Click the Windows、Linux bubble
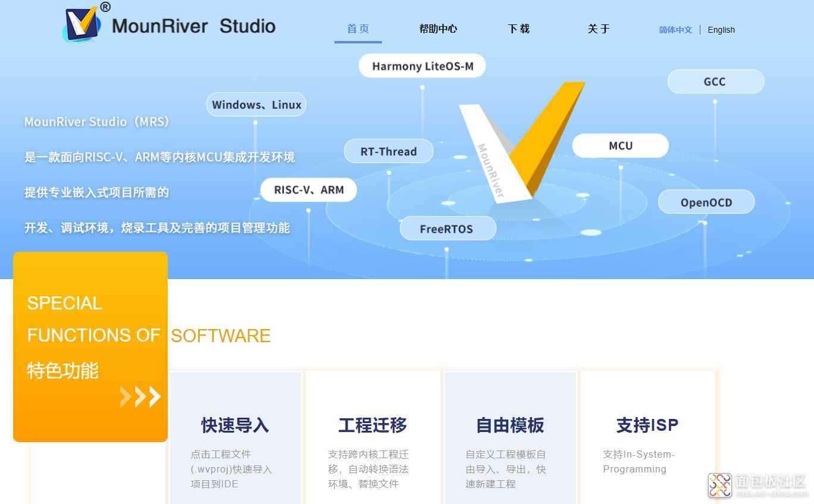The width and height of the screenshot is (814, 504). coord(256,105)
